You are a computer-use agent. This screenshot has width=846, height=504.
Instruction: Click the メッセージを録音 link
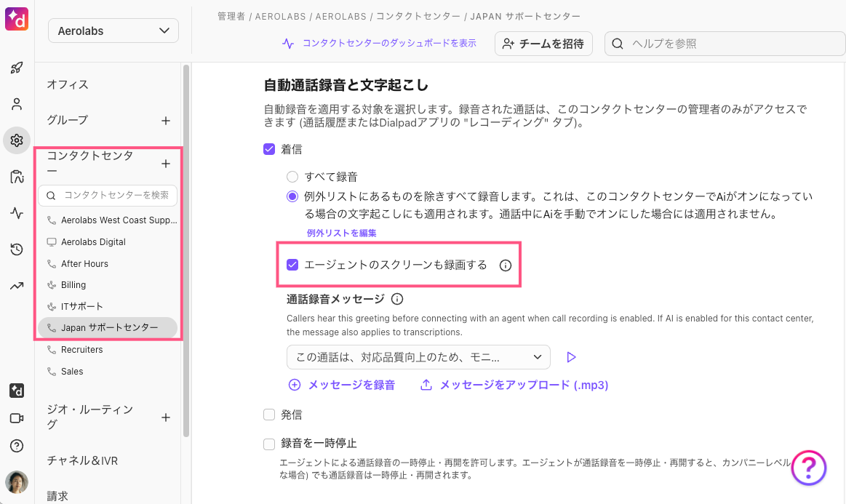tap(352, 385)
